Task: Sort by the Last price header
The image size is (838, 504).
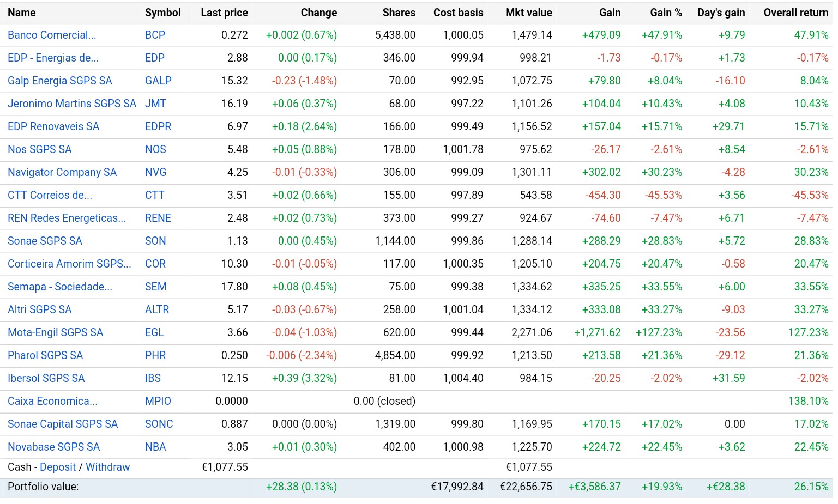Action: (224, 13)
